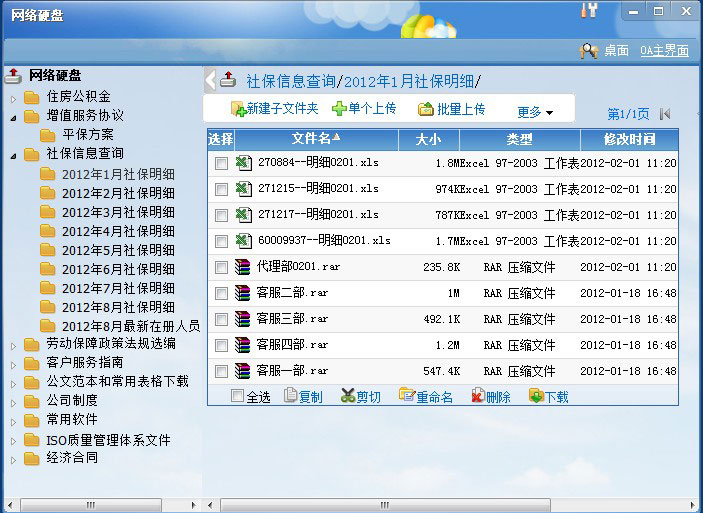Expand the 客户服务指南 folder arrow
Screen dimensions: 703x513
(x=13, y=365)
